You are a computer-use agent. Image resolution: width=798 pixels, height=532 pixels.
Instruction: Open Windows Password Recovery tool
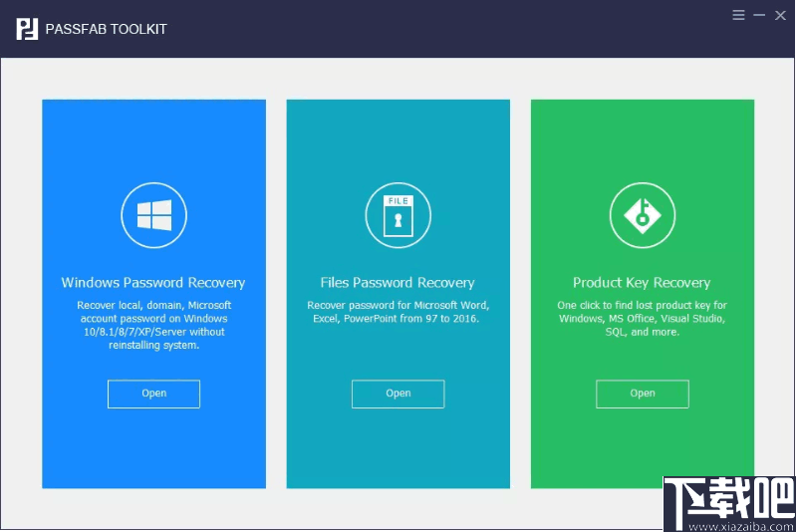tap(153, 394)
